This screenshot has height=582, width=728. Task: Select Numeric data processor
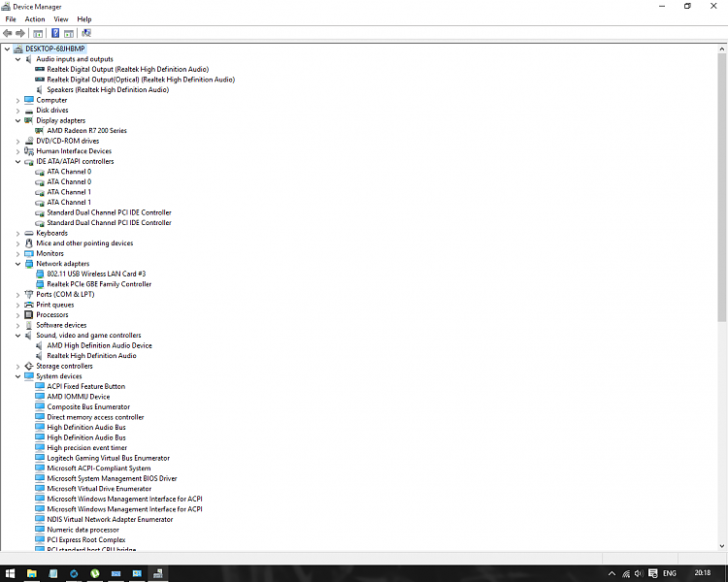pos(83,530)
